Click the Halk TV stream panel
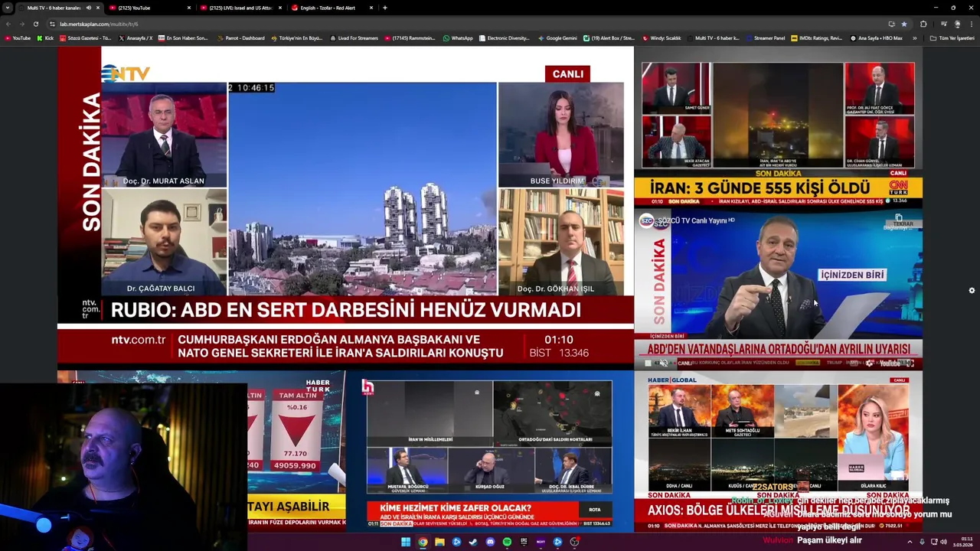The height and width of the screenshot is (551, 980). [490, 452]
